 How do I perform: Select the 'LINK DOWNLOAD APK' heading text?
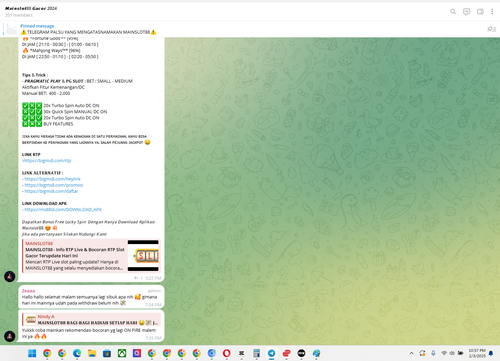[44, 203]
